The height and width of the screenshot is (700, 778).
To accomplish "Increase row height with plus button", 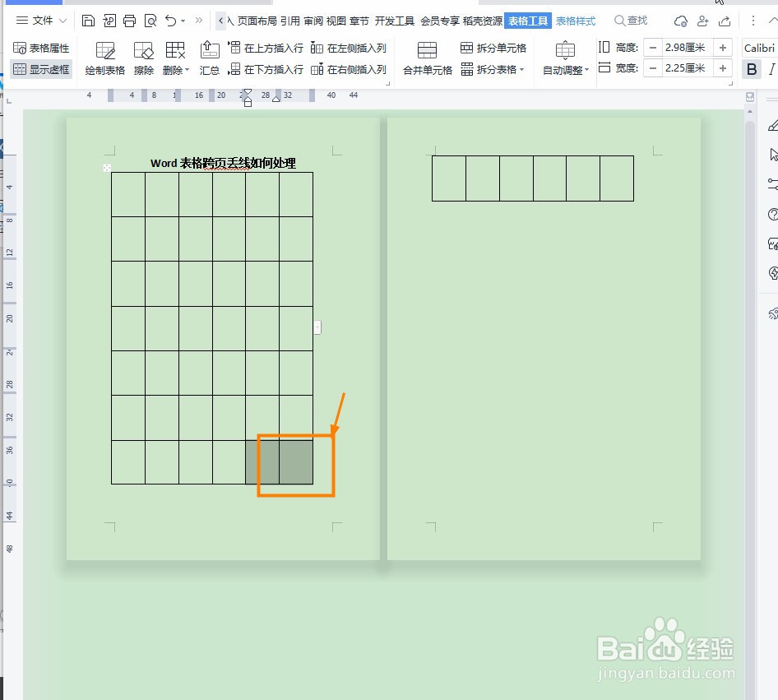I will (x=723, y=48).
